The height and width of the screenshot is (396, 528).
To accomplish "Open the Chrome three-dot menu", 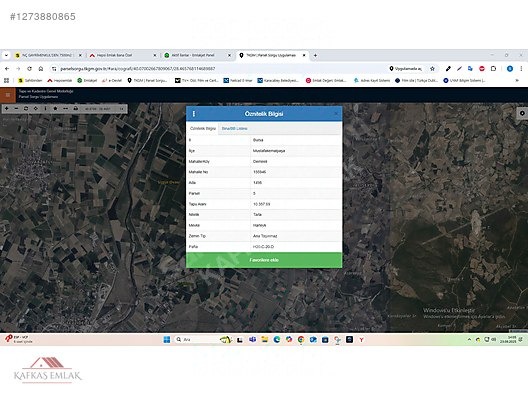I will (521, 69).
